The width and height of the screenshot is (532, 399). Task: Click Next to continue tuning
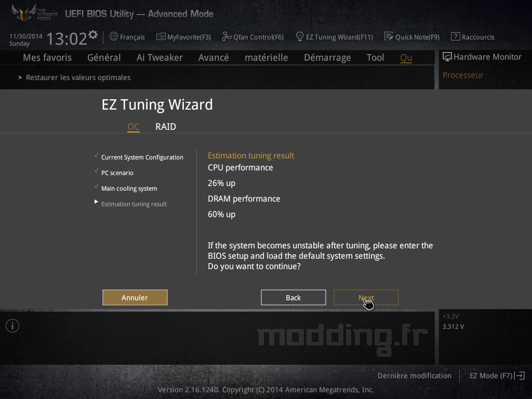coord(366,298)
